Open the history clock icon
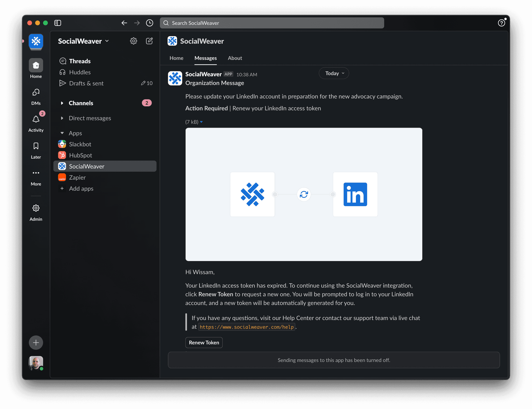This screenshot has height=409, width=532. [149, 23]
